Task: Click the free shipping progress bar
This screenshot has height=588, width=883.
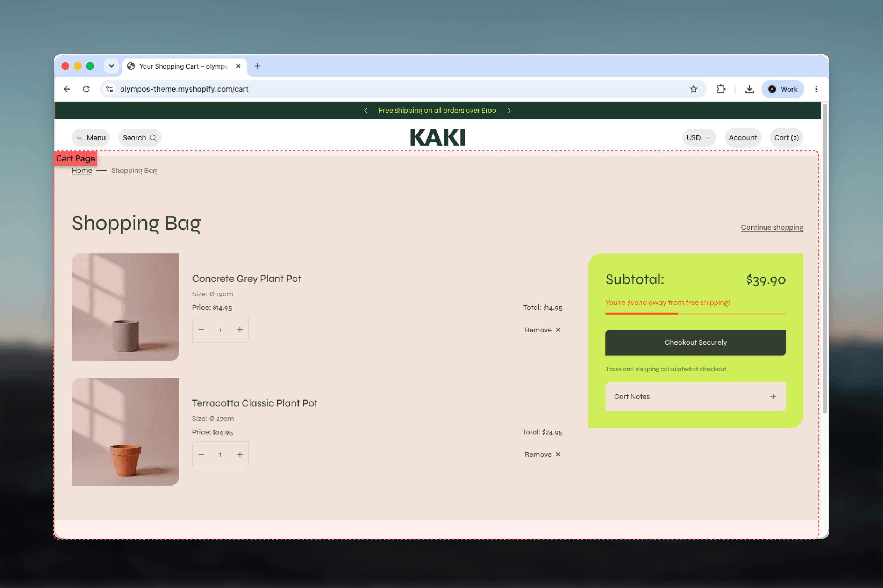Action: [x=695, y=313]
